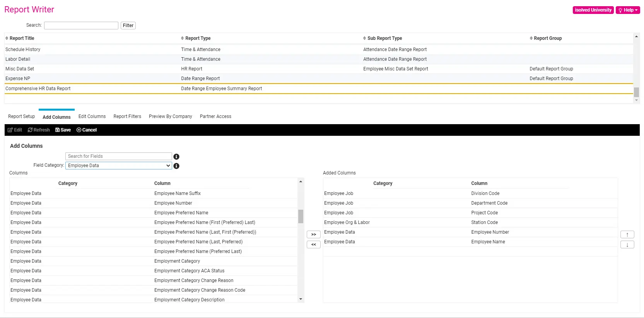The width and height of the screenshot is (644, 318).
Task: Select the Add Columns tab
Action: coord(56,117)
